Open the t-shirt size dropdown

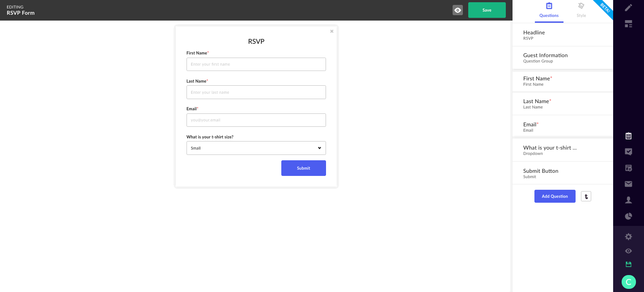pos(256,148)
